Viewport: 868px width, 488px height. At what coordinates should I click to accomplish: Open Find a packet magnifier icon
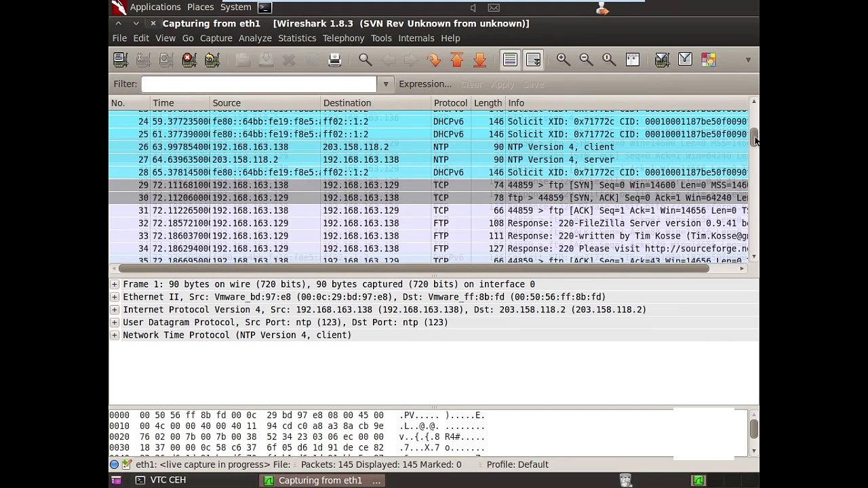click(365, 60)
